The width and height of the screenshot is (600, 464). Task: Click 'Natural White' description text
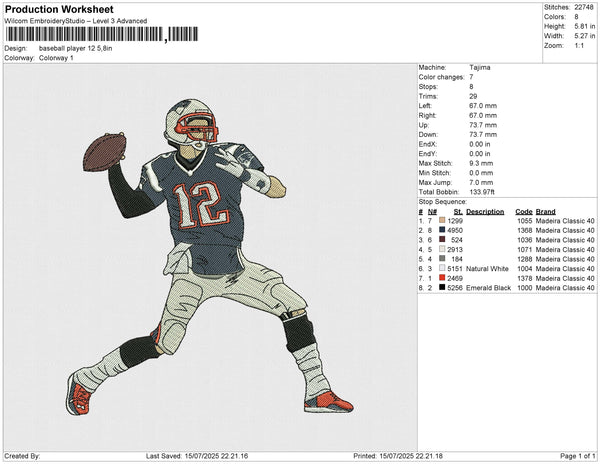coord(487,269)
